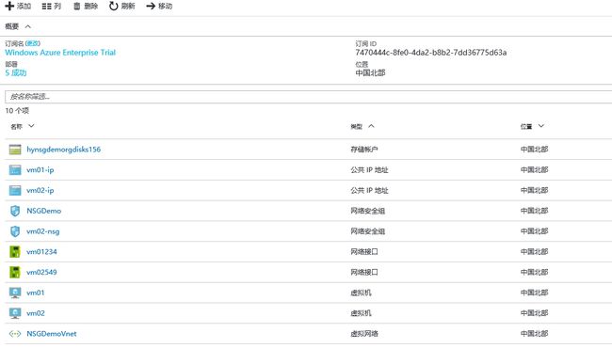Screen dimensions: 612x364
Task: Open the NSGDemoVnet virtual network
Action: point(52,334)
